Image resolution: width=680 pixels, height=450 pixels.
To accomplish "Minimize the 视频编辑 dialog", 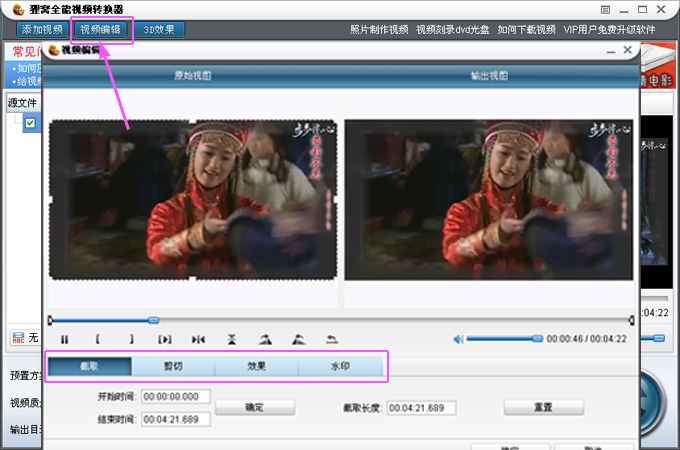I will [611, 51].
